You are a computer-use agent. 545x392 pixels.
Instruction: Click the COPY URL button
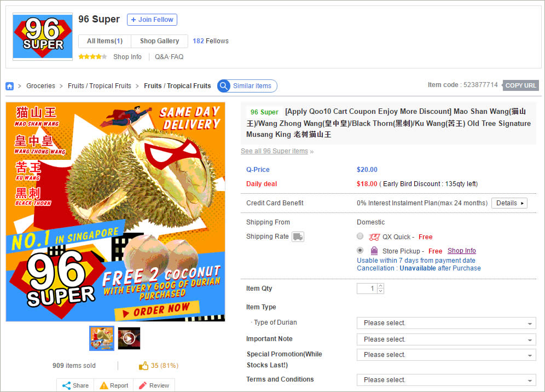pyautogui.click(x=521, y=85)
